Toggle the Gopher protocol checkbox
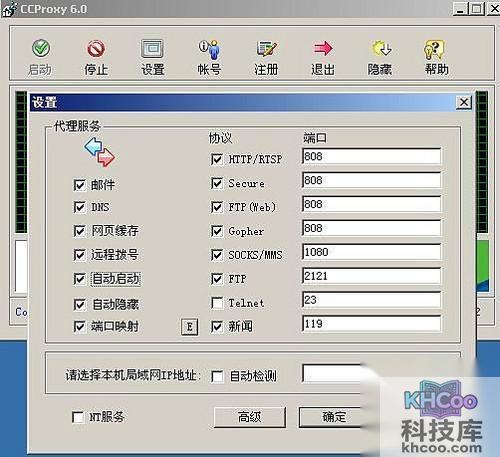This screenshot has height=457, width=500. coord(217,231)
